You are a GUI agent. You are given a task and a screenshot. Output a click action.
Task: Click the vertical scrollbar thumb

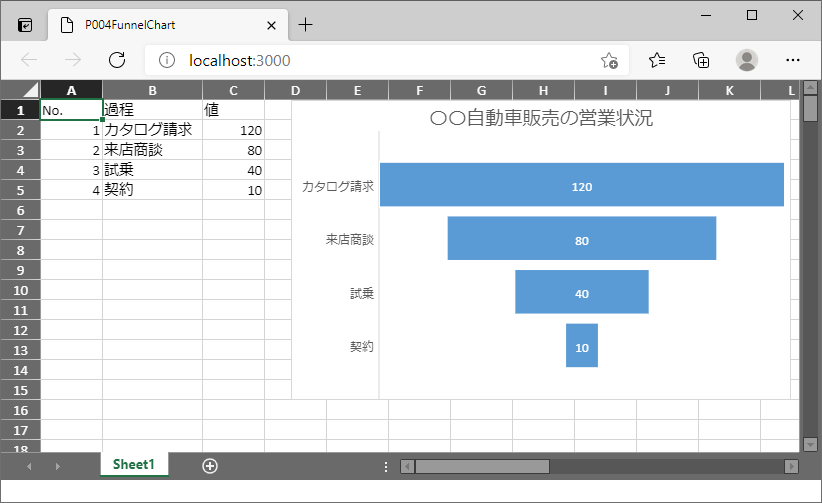810,108
